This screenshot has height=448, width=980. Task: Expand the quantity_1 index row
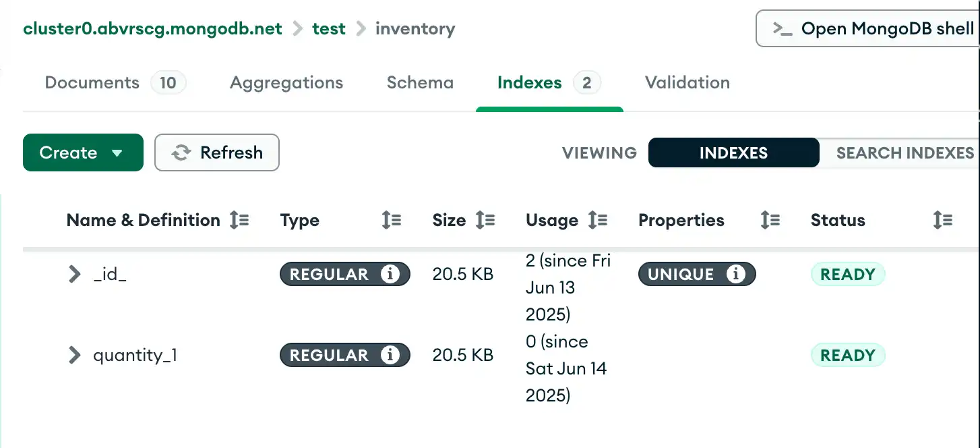point(74,356)
